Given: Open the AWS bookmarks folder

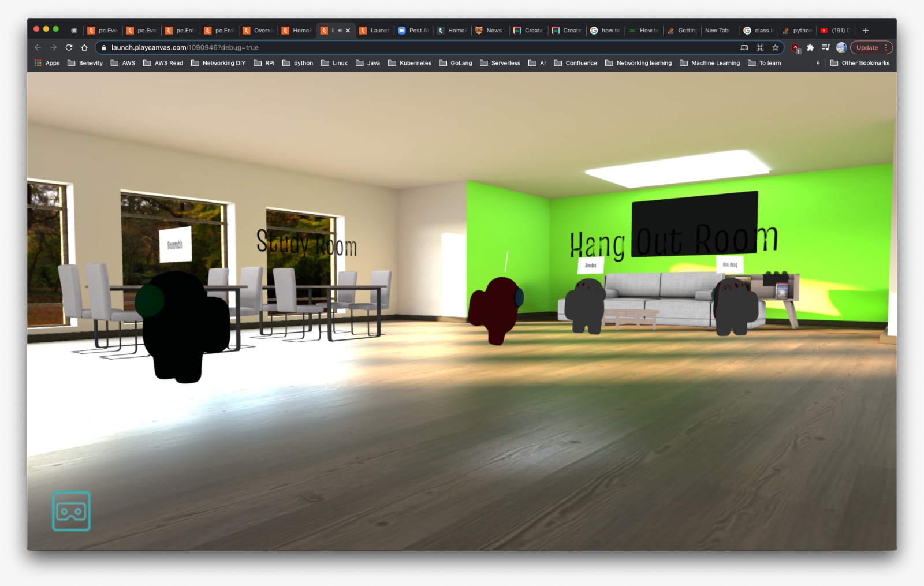Looking at the screenshot, I should coord(122,63).
